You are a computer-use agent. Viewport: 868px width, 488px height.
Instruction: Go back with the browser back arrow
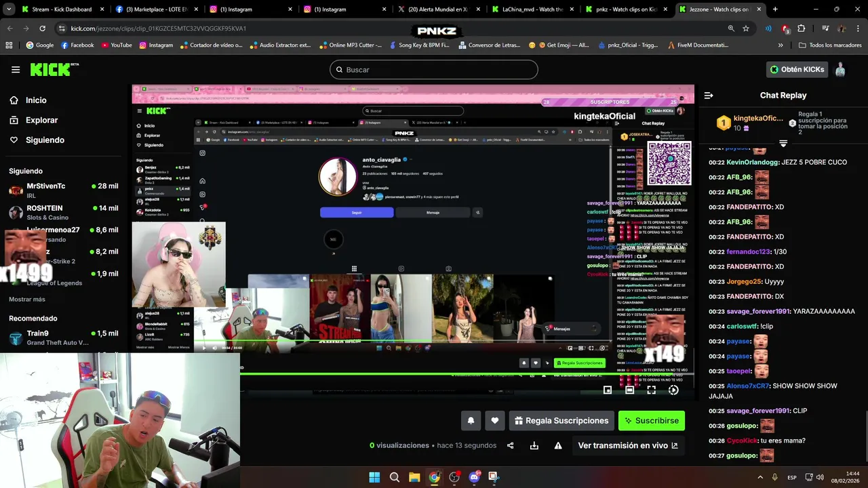pyautogui.click(x=9, y=28)
